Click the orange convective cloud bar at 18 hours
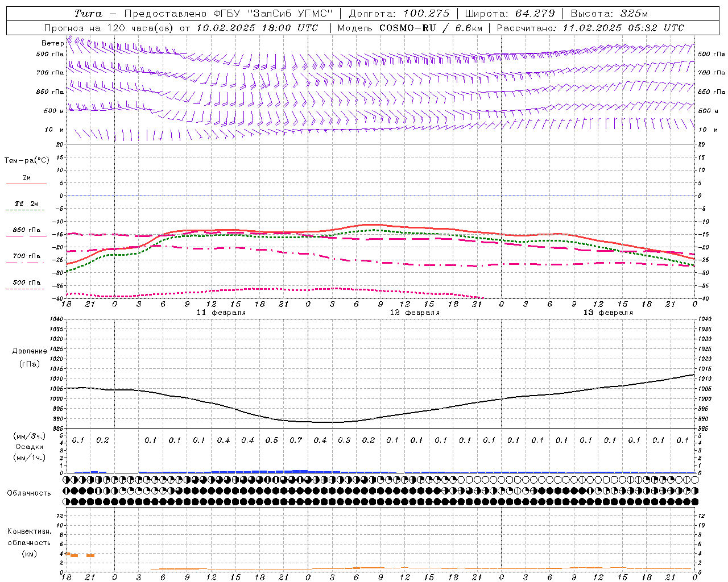 tap(68, 554)
